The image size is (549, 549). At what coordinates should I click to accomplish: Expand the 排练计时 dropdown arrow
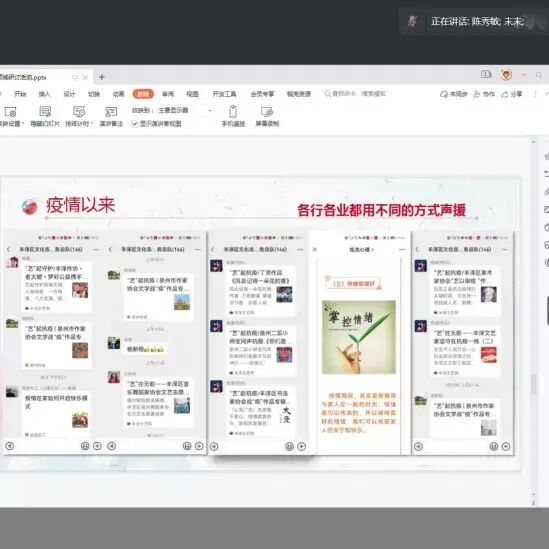[x=91, y=124]
